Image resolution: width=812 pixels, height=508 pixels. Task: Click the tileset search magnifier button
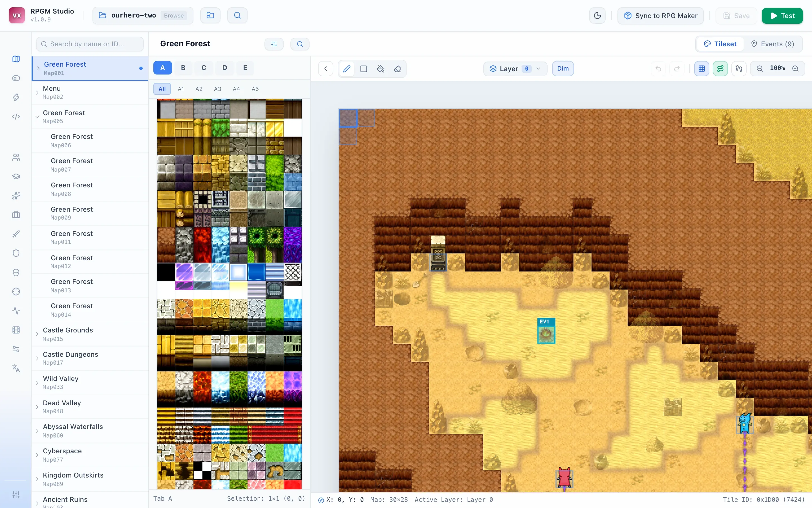[x=300, y=44]
